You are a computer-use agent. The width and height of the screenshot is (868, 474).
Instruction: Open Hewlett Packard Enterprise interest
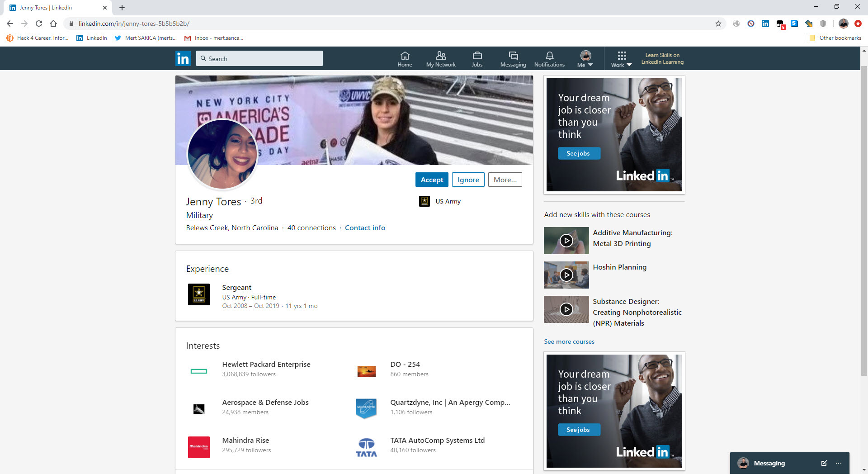tap(266, 364)
